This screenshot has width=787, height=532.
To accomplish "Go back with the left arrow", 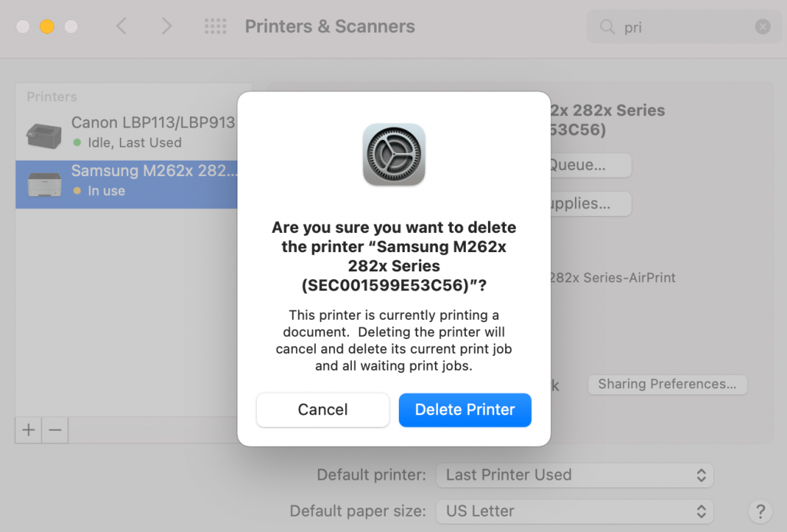I will pos(121,26).
